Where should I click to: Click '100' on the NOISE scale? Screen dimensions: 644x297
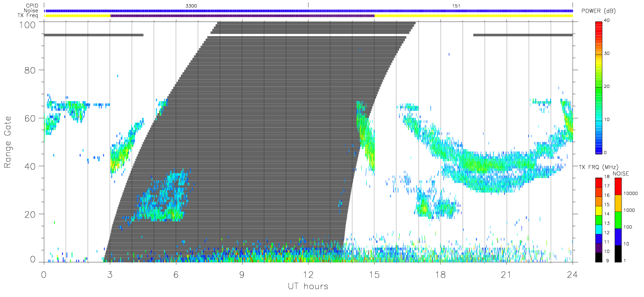(x=629, y=227)
